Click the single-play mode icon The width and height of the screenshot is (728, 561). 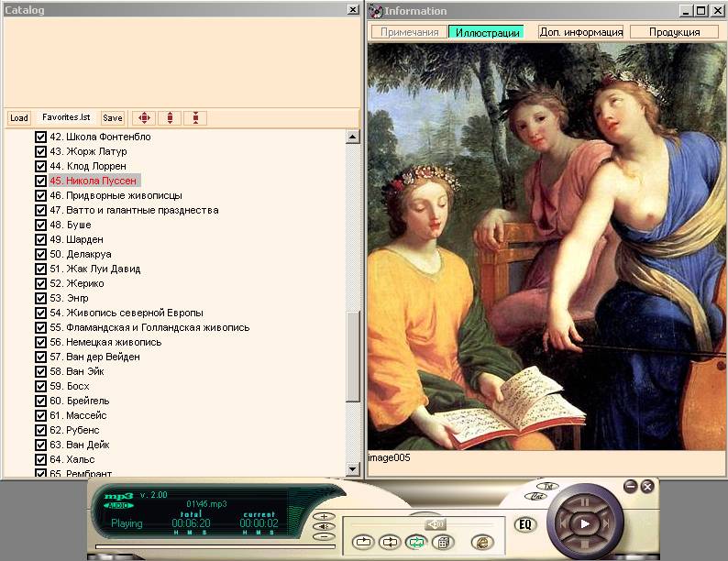(362, 542)
